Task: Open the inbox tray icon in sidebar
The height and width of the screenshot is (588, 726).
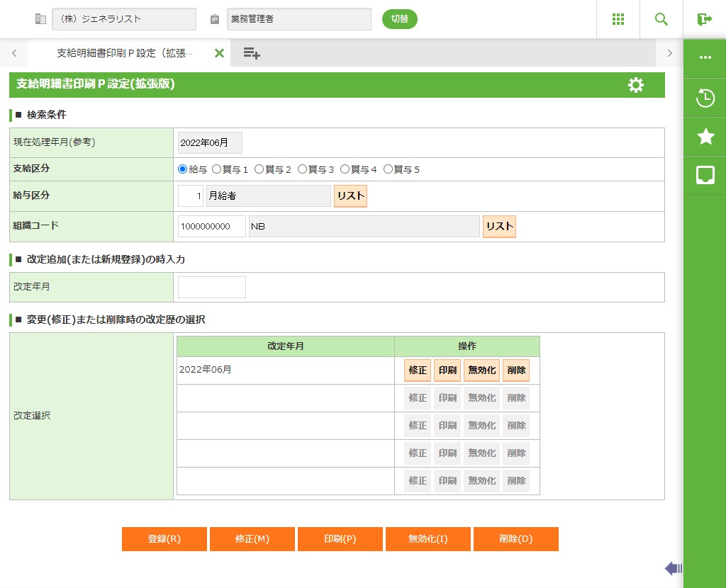Action: point(705,175)
